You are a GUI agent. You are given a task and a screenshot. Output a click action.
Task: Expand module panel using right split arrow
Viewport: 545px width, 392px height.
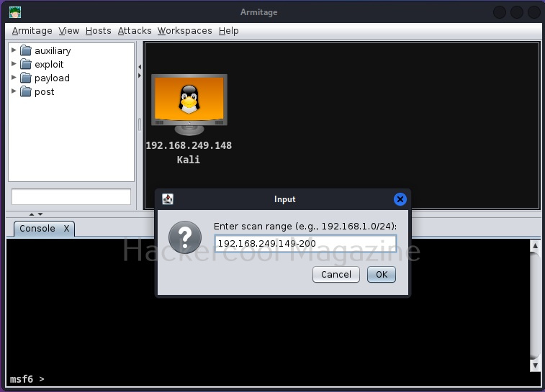(x=140, y=76)
